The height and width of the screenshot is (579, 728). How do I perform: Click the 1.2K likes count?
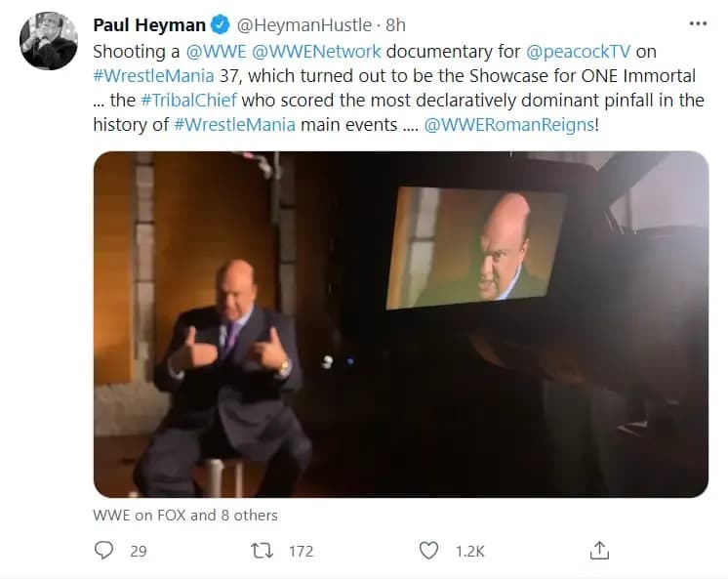(470, 551)
